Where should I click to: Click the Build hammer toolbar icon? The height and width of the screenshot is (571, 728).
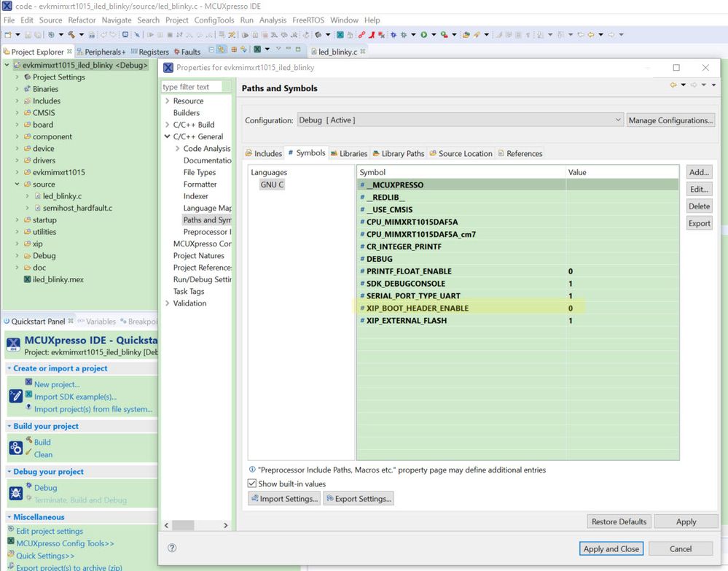[71, 34]
